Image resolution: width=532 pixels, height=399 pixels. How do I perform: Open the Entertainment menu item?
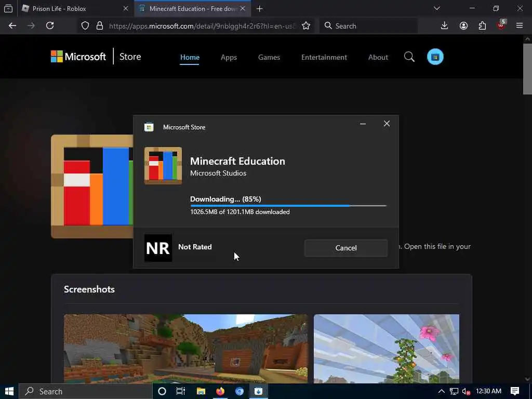pos(324,57)
